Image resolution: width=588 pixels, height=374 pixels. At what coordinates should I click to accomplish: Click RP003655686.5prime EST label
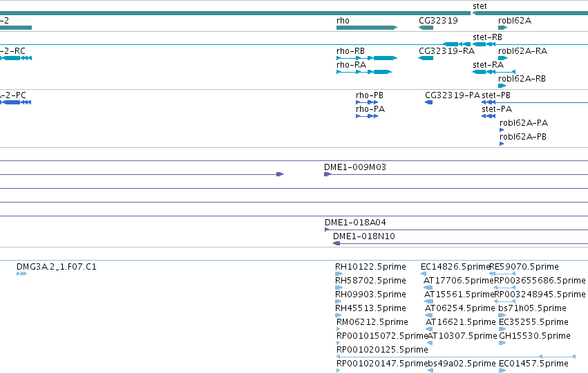pos(540,281)
